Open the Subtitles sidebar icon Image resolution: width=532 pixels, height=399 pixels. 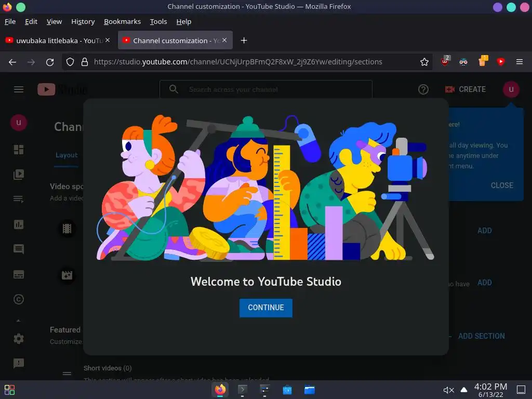[x=19, y=274]
